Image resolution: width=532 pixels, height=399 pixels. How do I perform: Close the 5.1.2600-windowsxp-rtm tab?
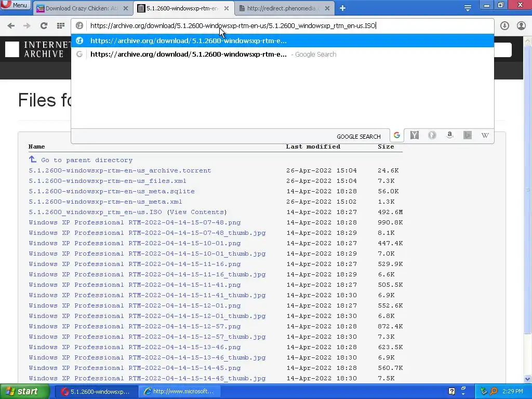pyautogui.click(x=227, y=8)
